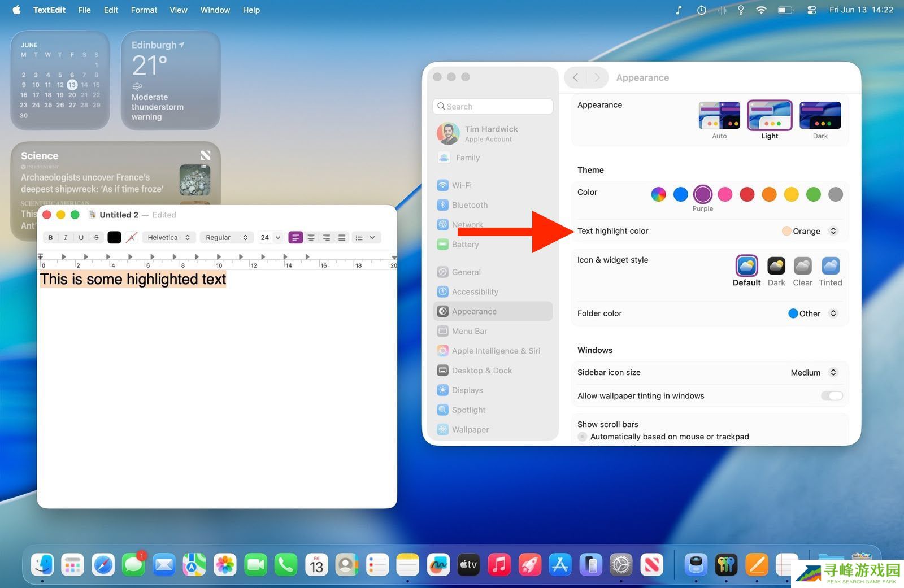Click the System Settings search field
Viewport: 904px width, 588px height.
pos(493,106)
